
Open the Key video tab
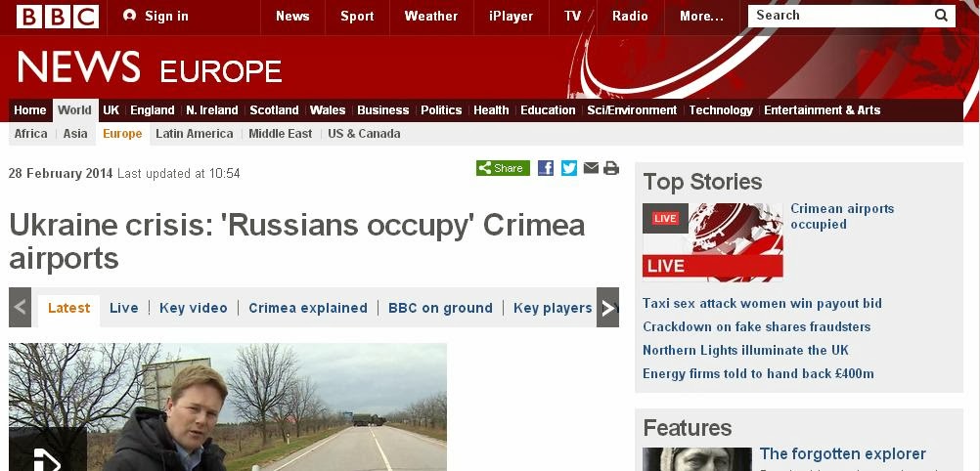coord(194,308)
